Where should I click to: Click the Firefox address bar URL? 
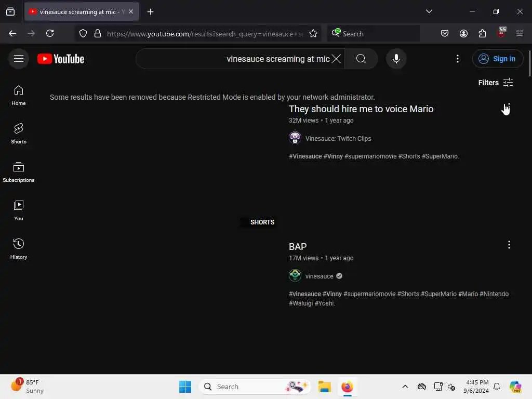click(x=205, y=34)
